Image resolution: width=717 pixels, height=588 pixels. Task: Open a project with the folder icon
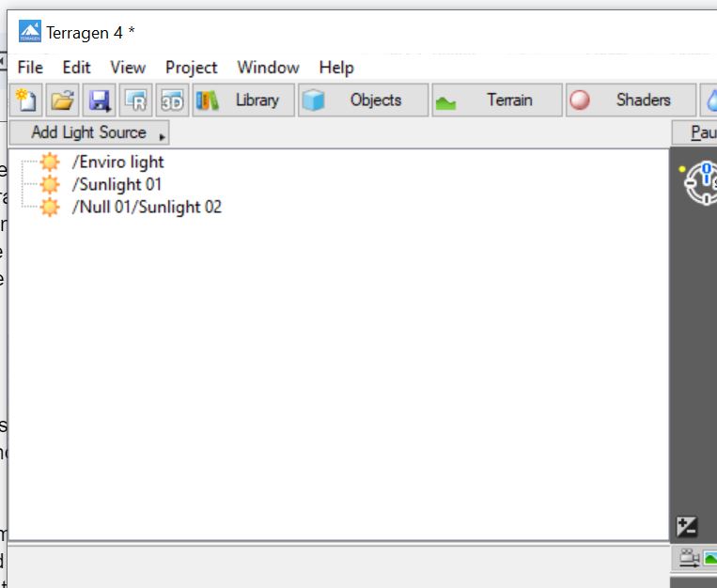click(x=63, y=101)
